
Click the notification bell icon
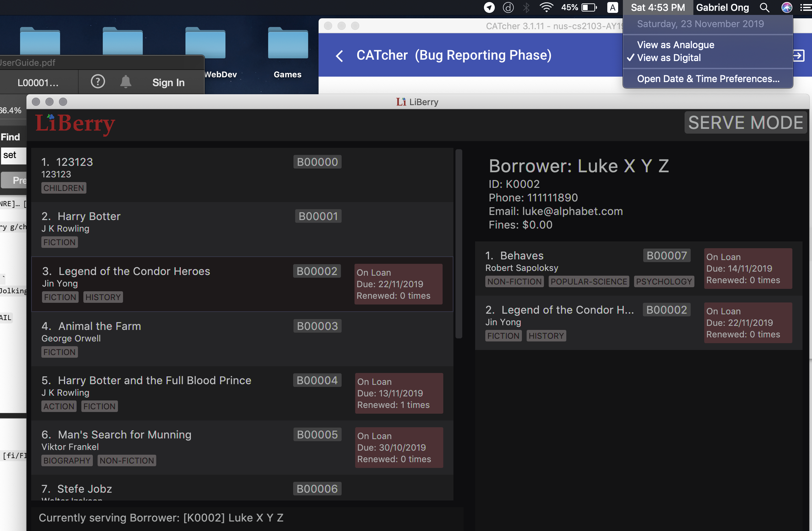pos(125,82)
